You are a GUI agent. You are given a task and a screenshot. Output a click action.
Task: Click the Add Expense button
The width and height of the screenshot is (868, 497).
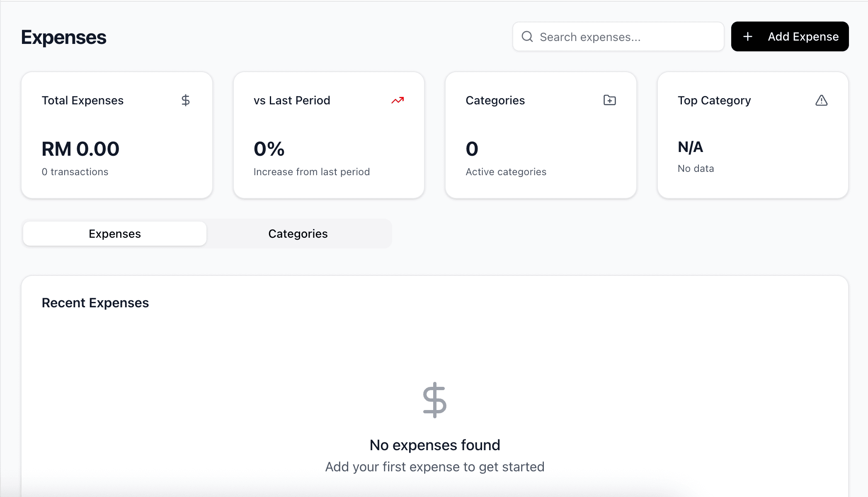click(790, 36)
